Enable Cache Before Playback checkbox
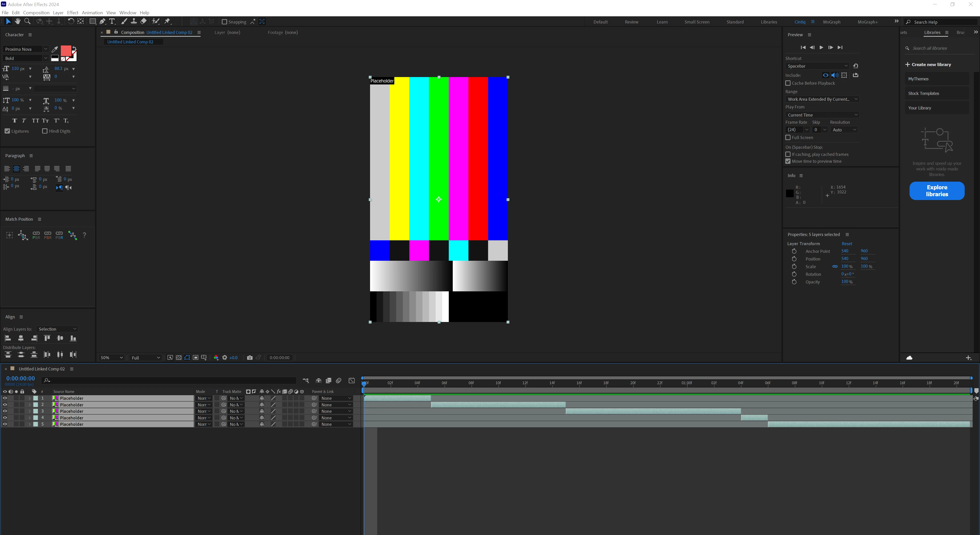Screen dimensions: 980x535 [x=788, y=83]
